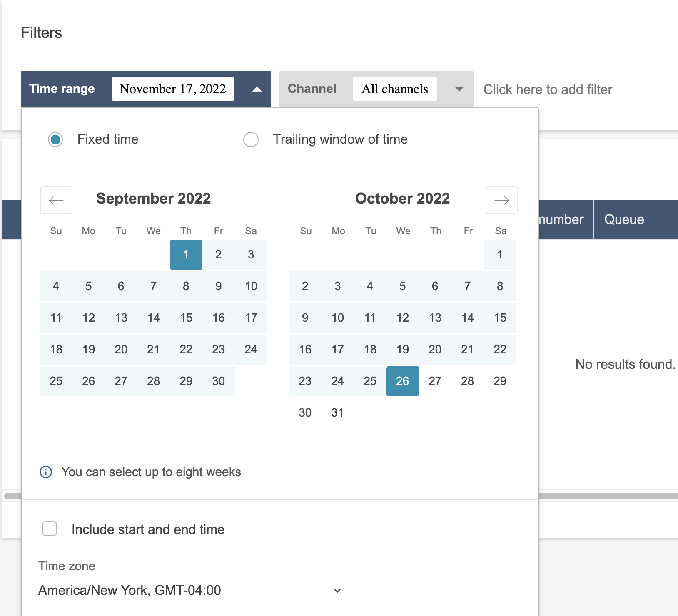Viewport: 678px width, 616px height.
Task: Select September 15 in the calendar
Action: click(186, 318)
